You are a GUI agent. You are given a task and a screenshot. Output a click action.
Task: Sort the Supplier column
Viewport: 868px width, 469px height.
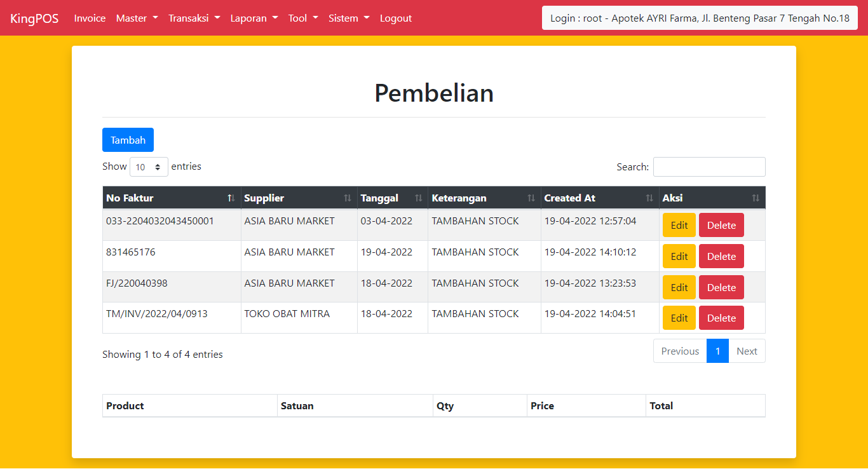pos(348,197)
